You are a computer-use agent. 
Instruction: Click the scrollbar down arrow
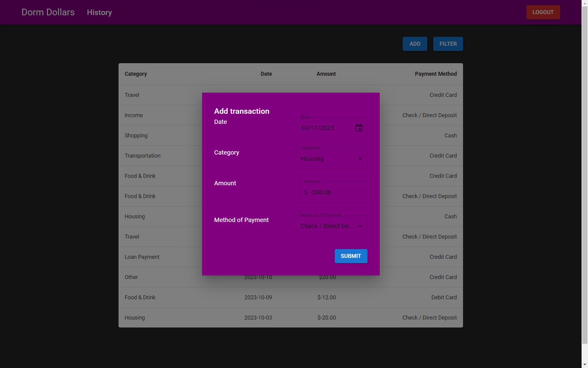click(x=585, y=365)
